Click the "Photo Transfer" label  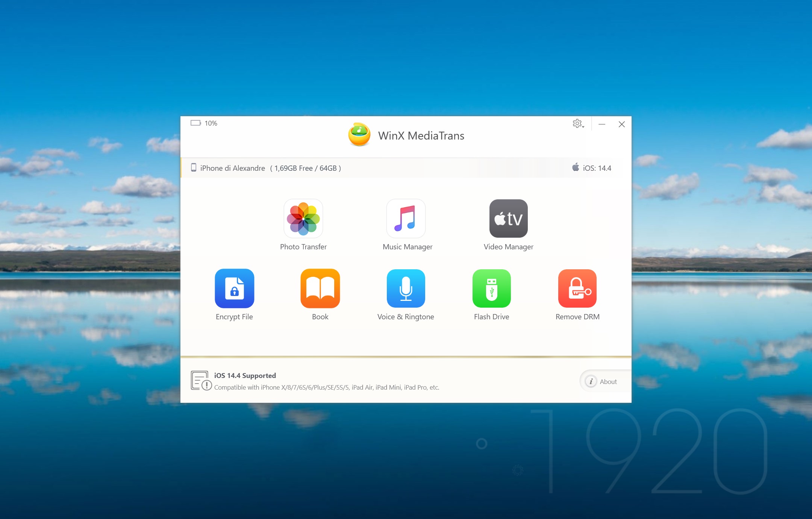pos(303,247)
